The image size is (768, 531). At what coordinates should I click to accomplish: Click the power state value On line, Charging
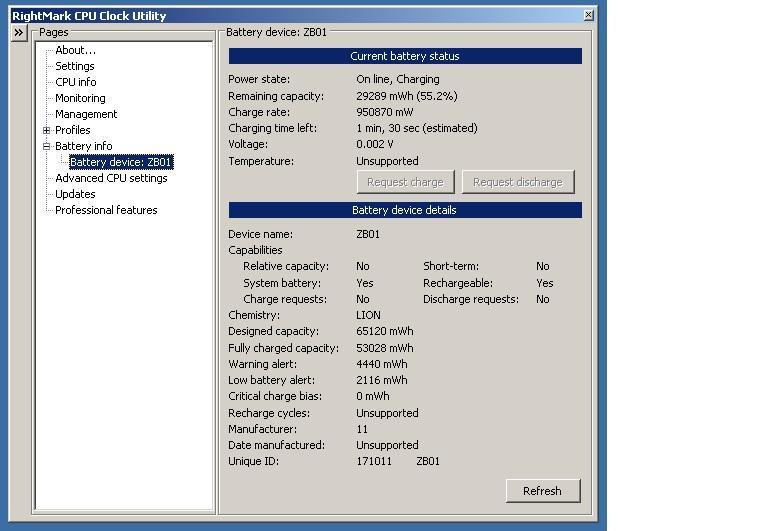[x=398, y=79]
